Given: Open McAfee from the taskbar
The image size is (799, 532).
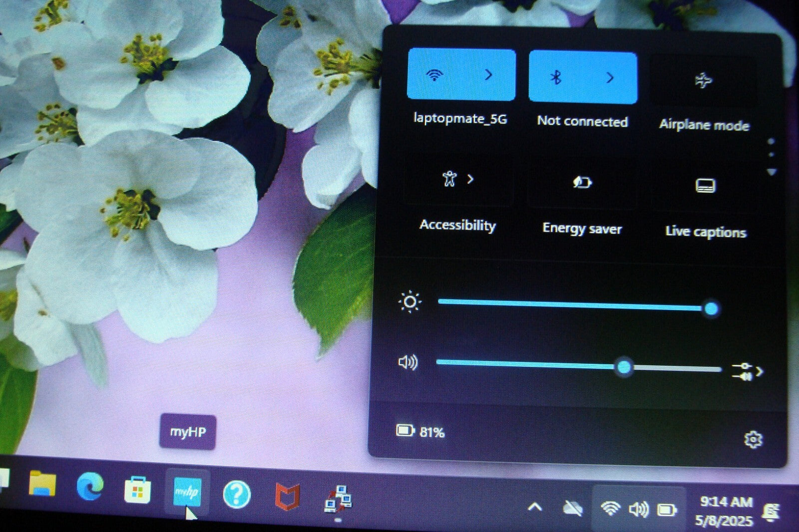Looking at the screenshot, I should [287, 497].
